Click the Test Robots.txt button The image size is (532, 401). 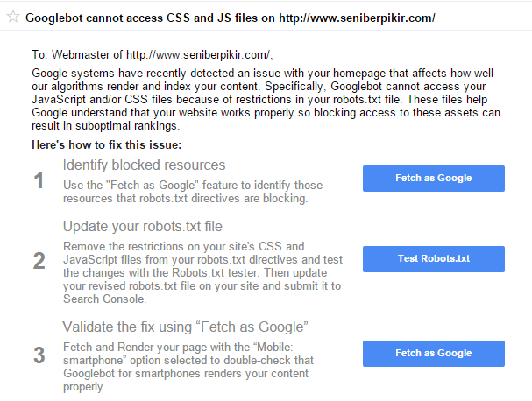click(x=434, y=259)
